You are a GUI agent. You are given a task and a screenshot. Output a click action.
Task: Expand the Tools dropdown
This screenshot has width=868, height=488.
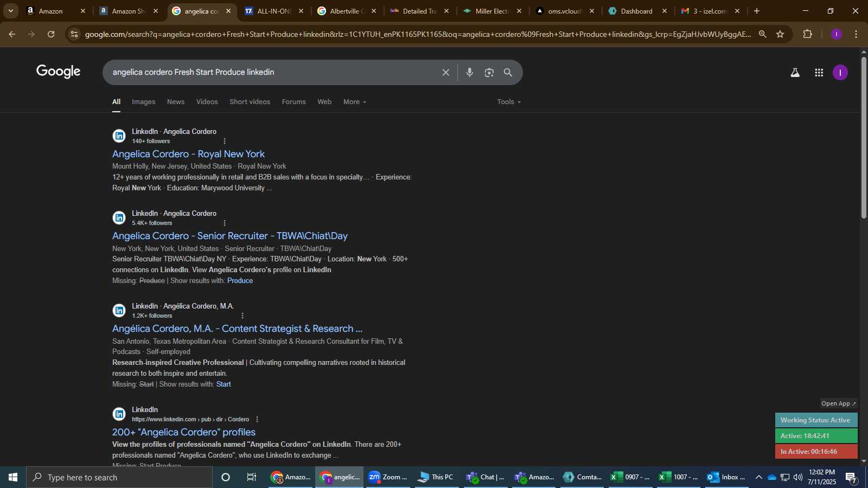(509, 102)
